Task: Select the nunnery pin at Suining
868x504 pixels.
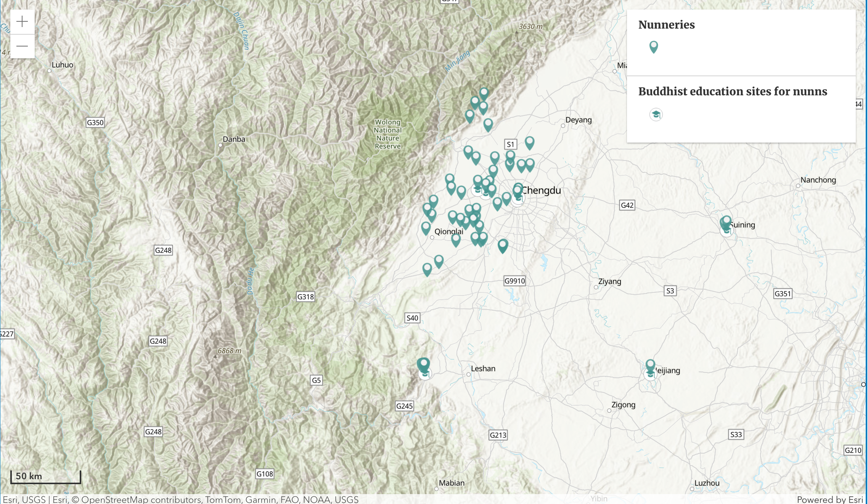Action: tap(727, 221)
